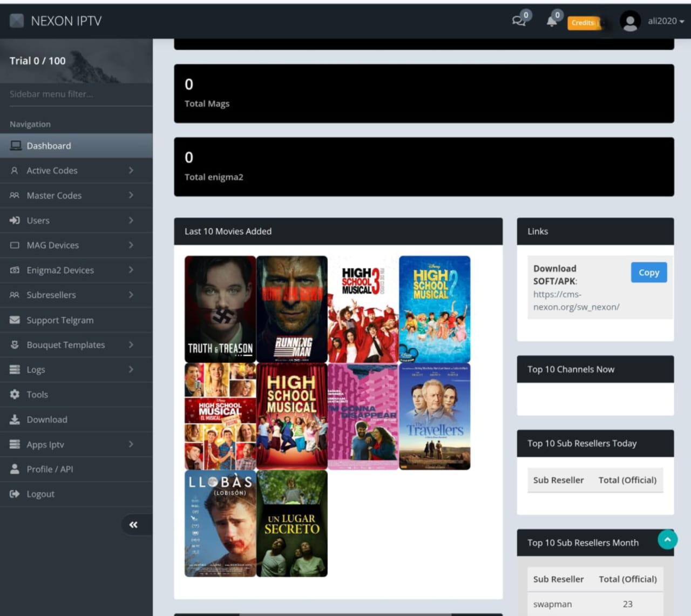Click the Dashboard monitor icon
691x616 pixels.
(16, 146)
